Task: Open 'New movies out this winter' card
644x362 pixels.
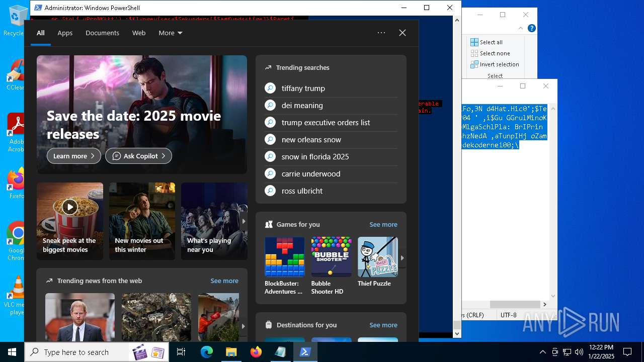Action: pyautogui.click(x=142, y=221)
